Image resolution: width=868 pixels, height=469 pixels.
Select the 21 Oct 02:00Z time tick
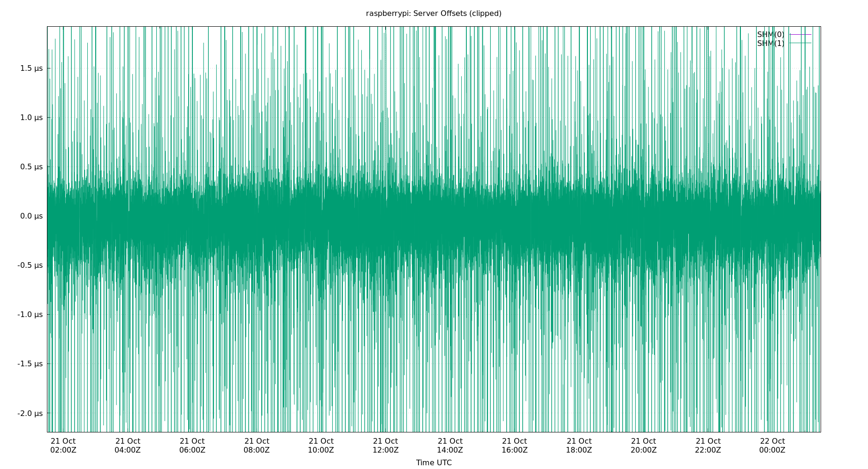(63, 446)
